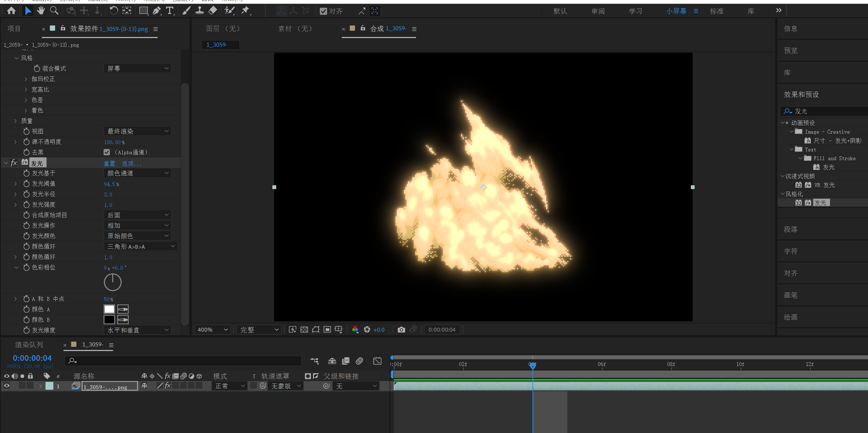Open 发光颜色 dropdown showing 原始颜色
The width and height of the screenshot is (868, 433).
137,236
